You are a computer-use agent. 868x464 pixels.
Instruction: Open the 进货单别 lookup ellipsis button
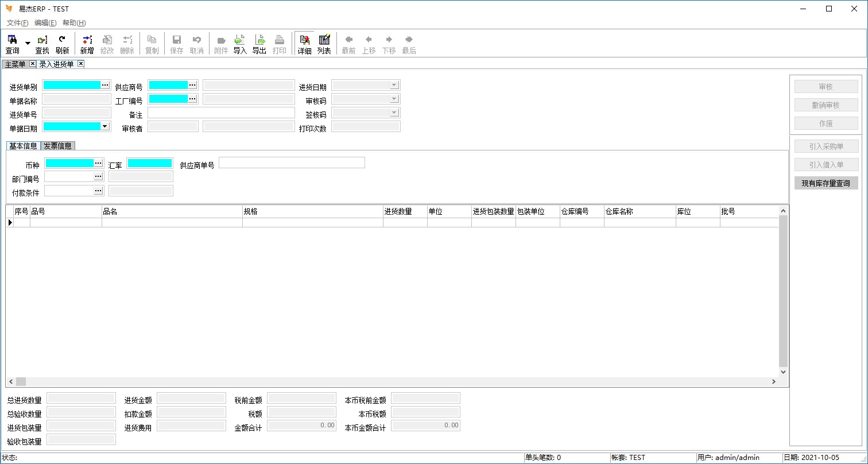(105, 85)
